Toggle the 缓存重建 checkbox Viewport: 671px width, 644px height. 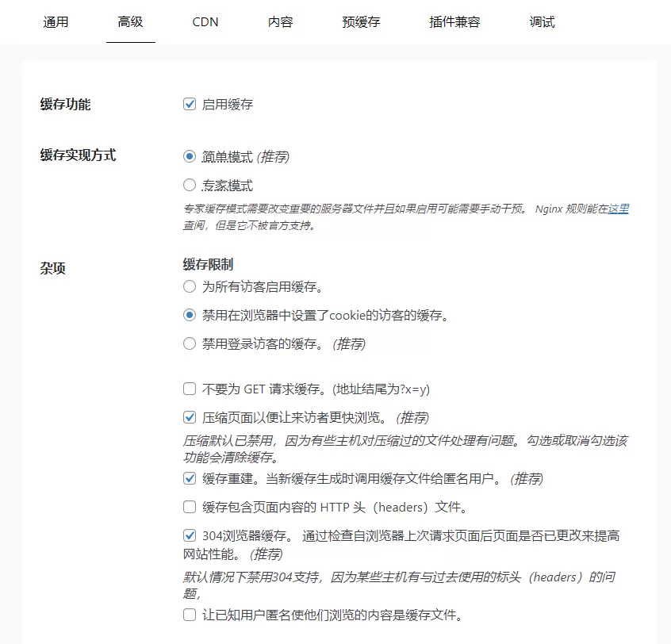coord(190,478)
